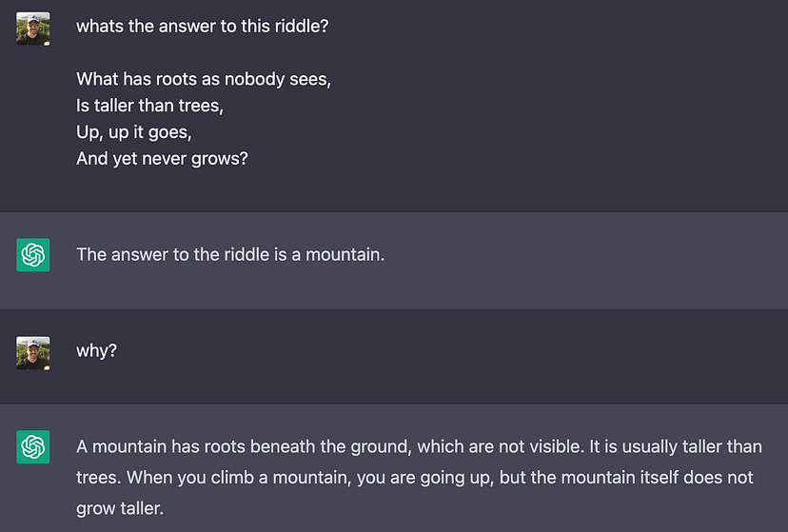Click the line "And yet never grows?"
This screenshot has height=532, width=788.
click(x=162, y=159)
